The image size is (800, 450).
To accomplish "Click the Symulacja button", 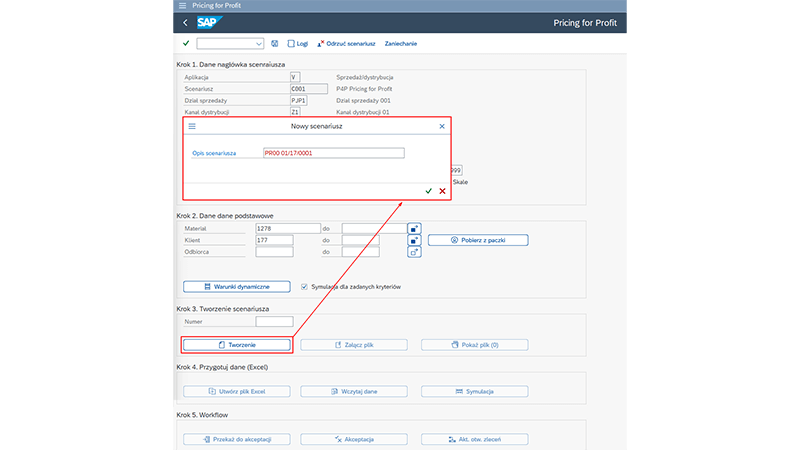I will [474, 391].
